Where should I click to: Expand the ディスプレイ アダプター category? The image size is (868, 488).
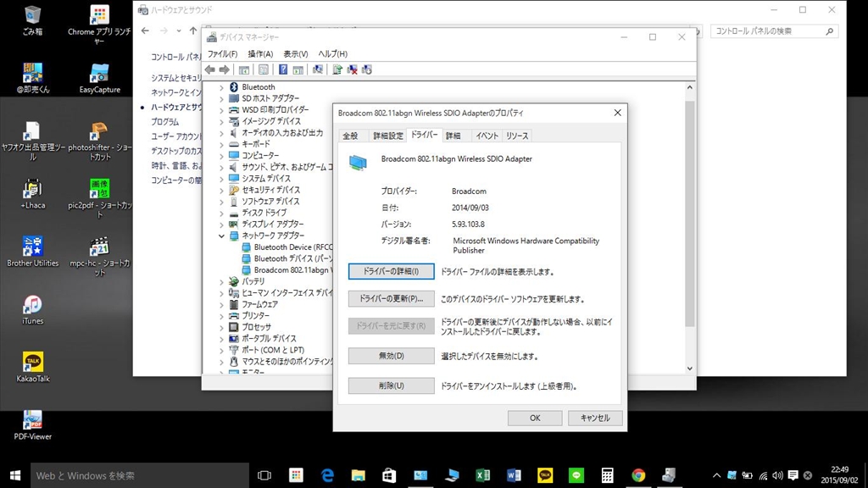click(222, 225)
